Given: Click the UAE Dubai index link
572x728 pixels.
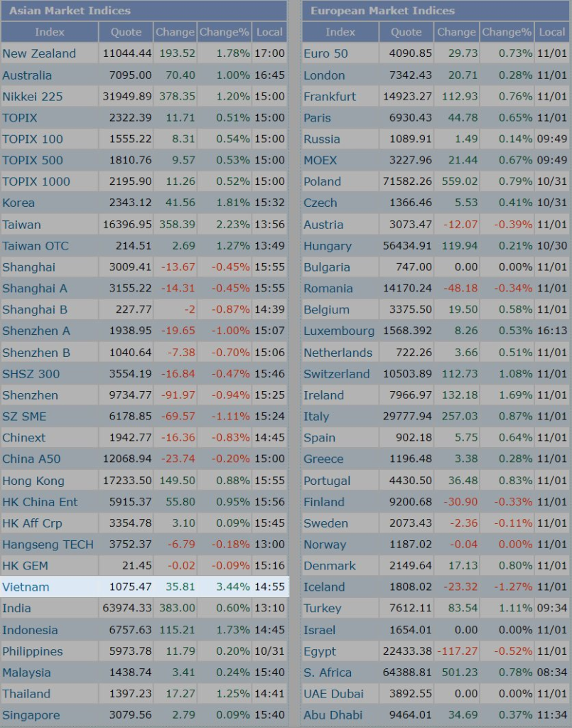Looking at the screenshot, I should click(333, 693).
